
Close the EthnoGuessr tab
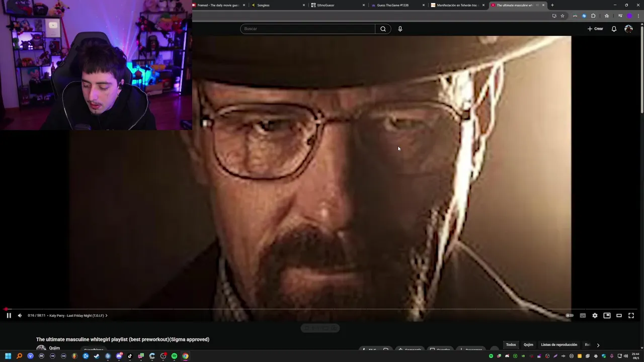(x=364, y=5)
